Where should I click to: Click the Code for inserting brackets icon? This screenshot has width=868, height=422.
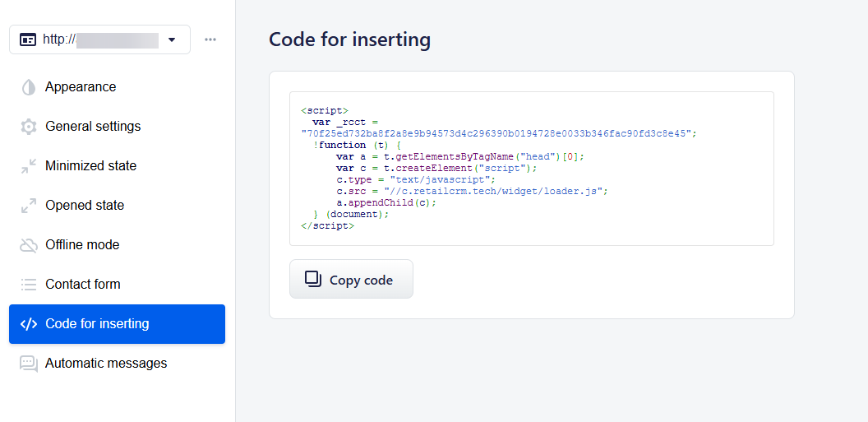click(x=29, y=324)
